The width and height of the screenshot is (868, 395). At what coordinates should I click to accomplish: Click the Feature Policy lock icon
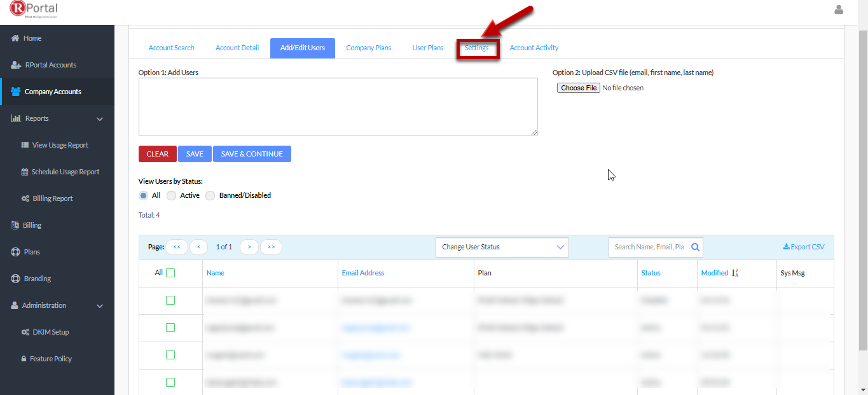click(24, 359)
